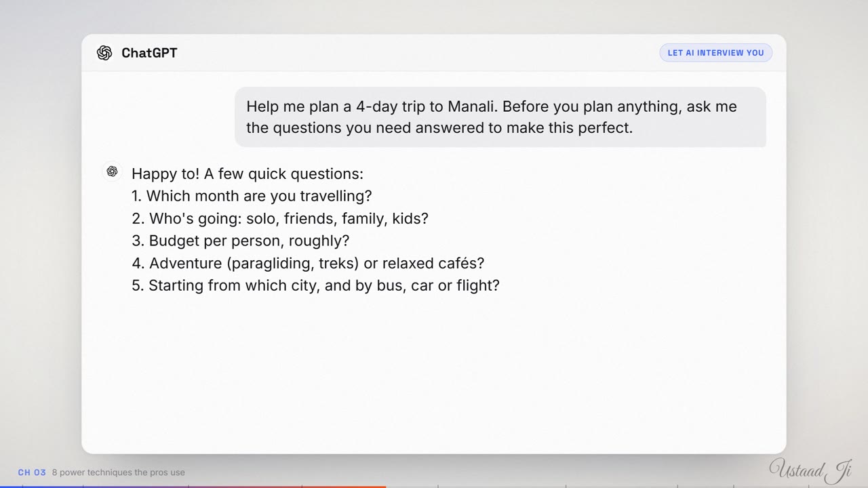This screenshot has height=488, width=868.
Task: Select the line "Who's going: solo, friends, family, kids?"
Action: pyautogui.click(x=280, y=218)
